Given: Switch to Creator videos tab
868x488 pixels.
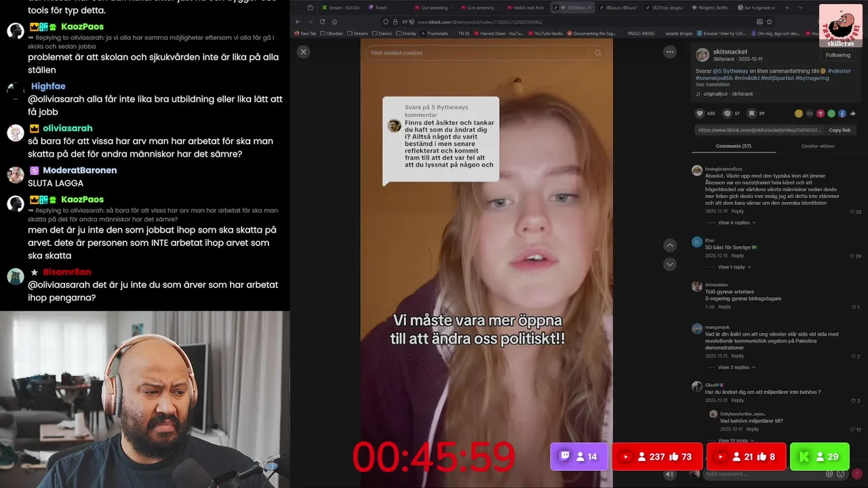Looking at the screenshot, I should (818, 146).
